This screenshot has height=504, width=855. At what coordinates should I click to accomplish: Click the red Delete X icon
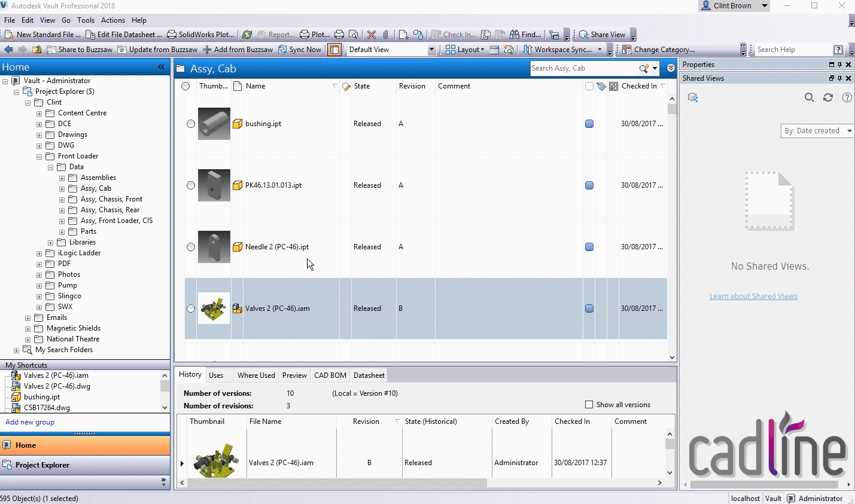[372, 35]
